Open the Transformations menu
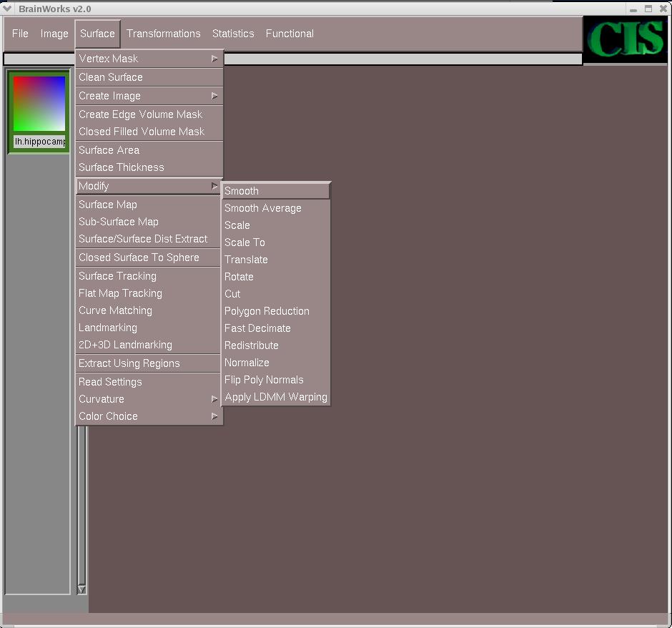 coord(163,34)
